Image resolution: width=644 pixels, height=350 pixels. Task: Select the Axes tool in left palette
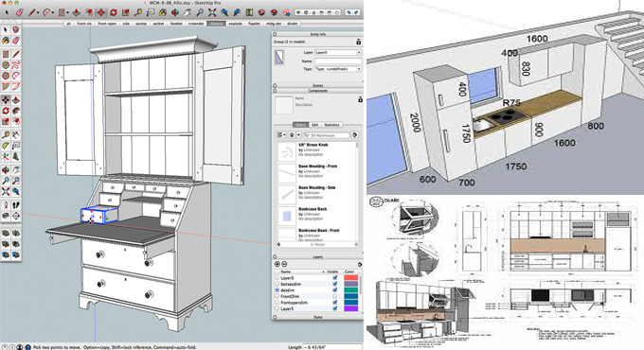[x=6, y=156]
